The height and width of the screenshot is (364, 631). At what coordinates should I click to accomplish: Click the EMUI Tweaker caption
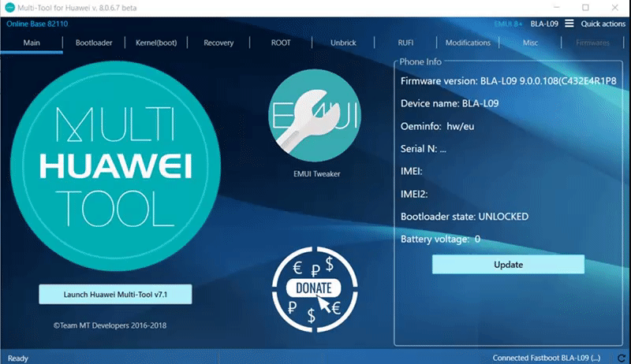pyautogui.click(x=317, y=174)
